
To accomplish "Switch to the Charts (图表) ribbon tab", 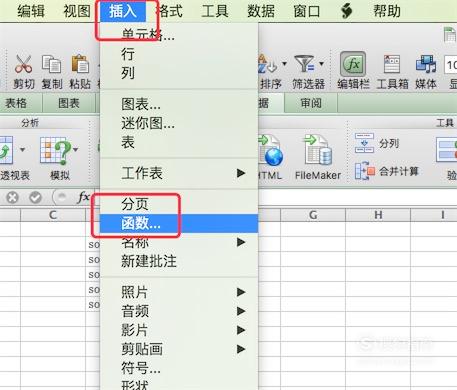I will tap(69, 103).
